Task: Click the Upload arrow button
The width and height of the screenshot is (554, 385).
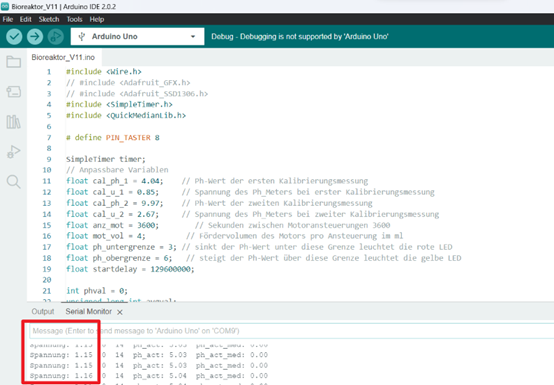Action: pos(35,36)
